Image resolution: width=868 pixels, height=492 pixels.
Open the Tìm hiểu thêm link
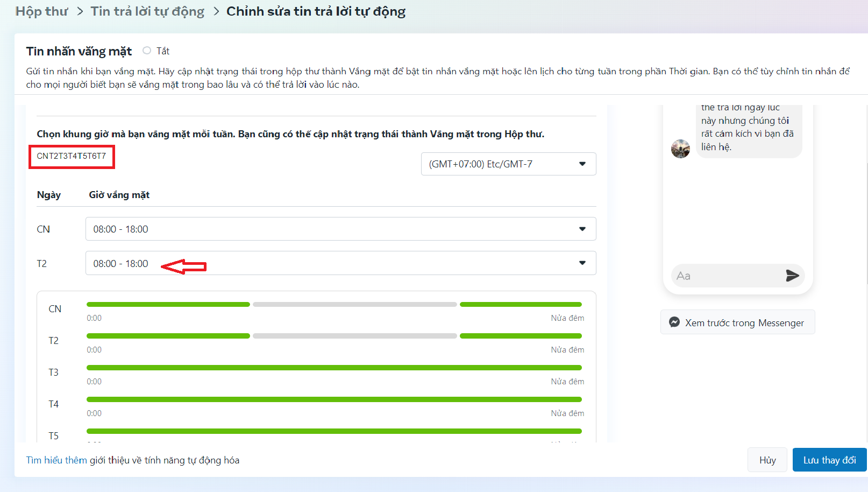pyautogui.click(x=56, y=460)
